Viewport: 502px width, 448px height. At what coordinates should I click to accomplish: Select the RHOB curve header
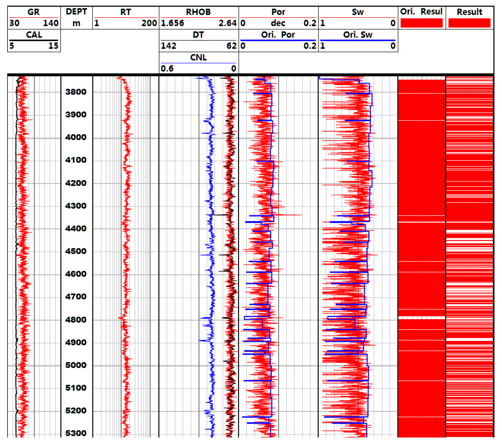click(198, 12)
